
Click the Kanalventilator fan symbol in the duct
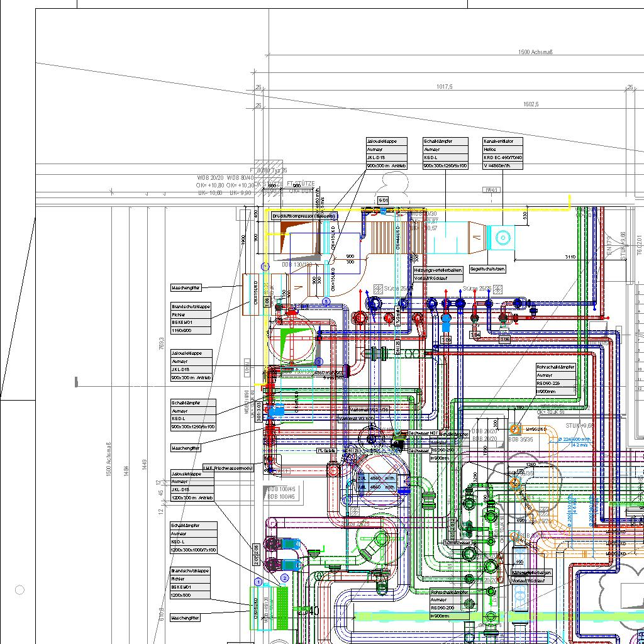(x=502, y=238)
